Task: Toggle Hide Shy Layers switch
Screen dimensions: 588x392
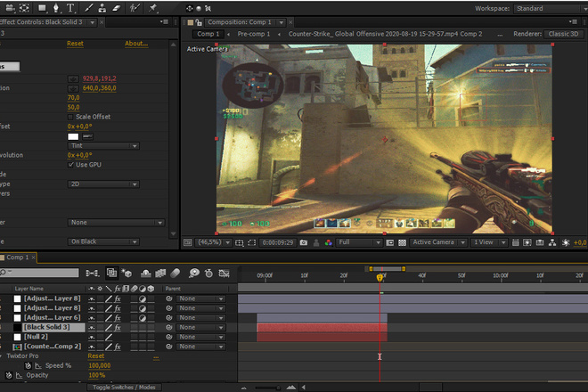Action: [145, 274]
